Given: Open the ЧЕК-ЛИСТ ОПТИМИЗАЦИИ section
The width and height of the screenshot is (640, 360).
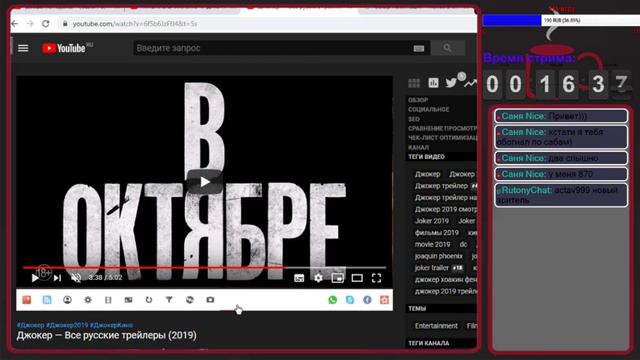Looking at the screenshot, I should [x=442, y=138].
